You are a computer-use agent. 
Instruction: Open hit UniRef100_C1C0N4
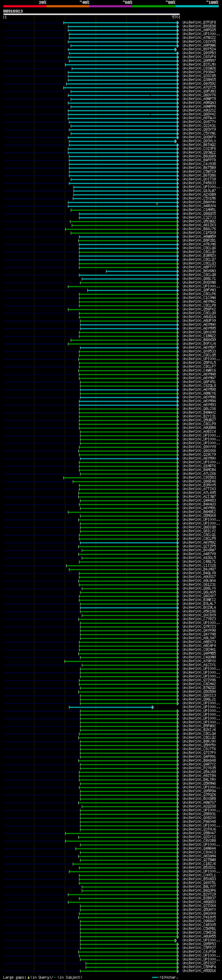(199, 298)
